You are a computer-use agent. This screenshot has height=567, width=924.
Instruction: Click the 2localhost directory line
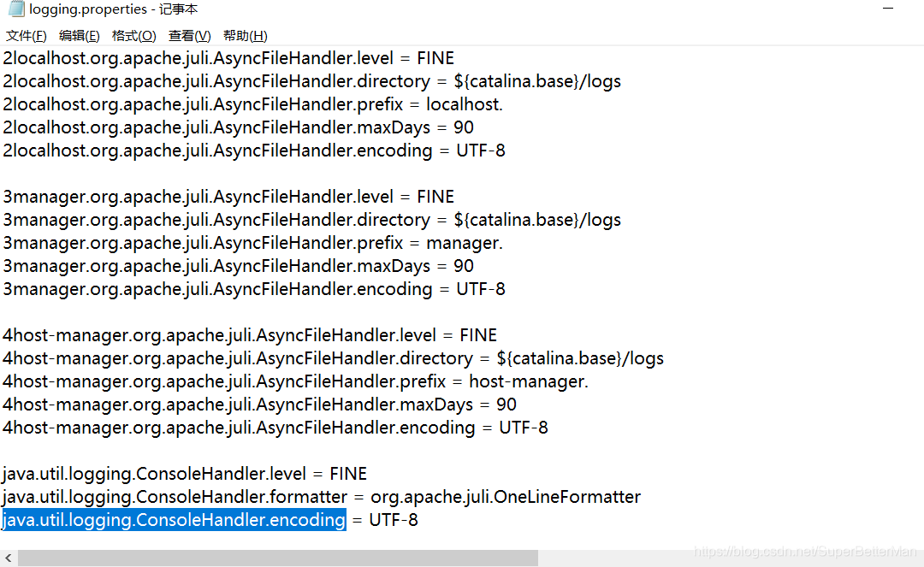[x=311, y=81]
